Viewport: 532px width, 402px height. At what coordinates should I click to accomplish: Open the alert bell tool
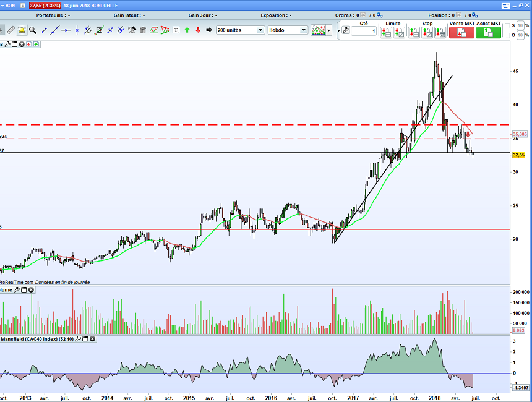pos(22,30)
